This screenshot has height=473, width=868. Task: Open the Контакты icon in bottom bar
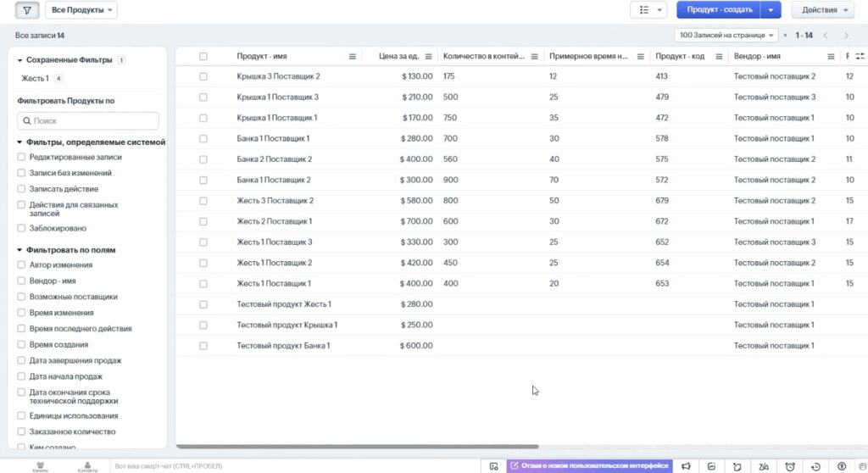tap(87, 465)
